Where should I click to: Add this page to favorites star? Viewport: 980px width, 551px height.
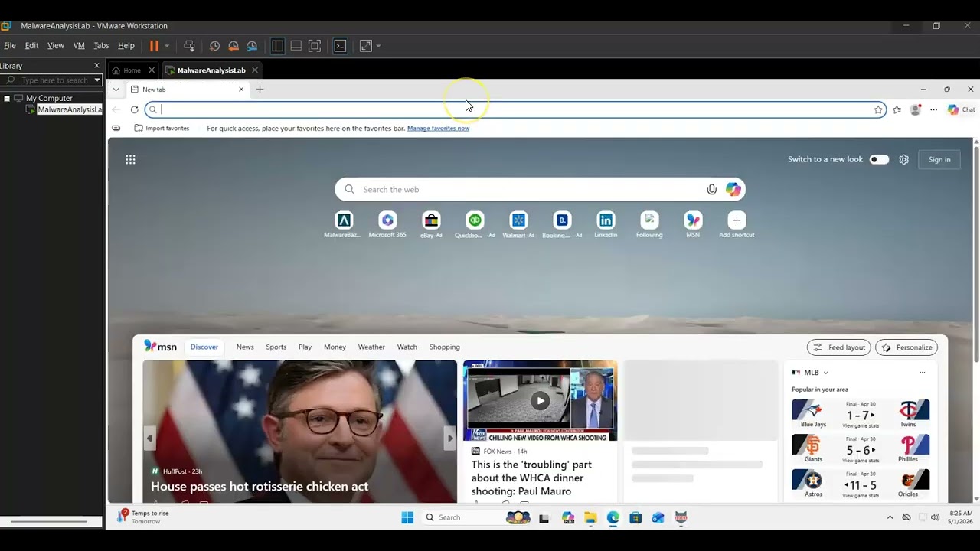pos(878,109)
